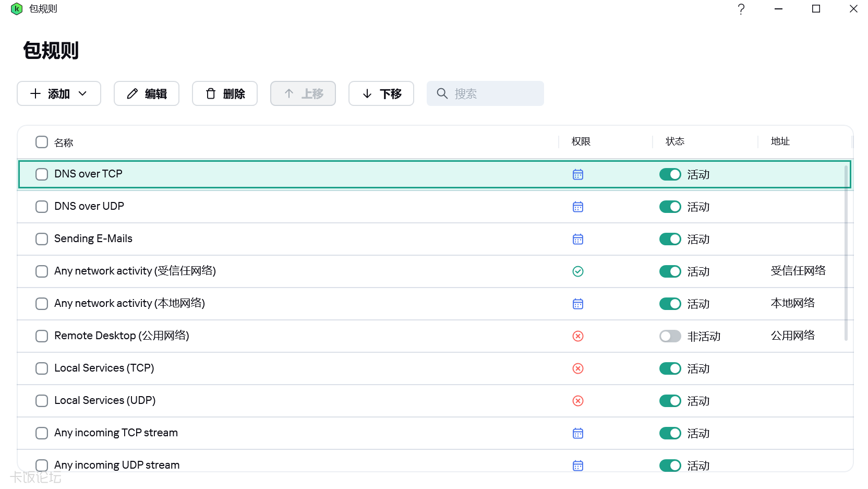Tick the select-all checkbox next to 名称

pos(42,142)
